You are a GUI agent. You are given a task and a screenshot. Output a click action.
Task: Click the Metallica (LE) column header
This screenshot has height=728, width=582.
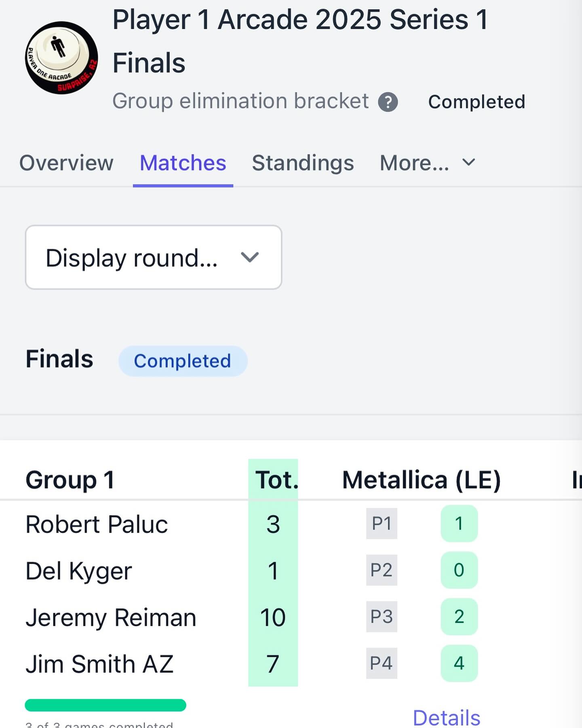click(422, 480)
